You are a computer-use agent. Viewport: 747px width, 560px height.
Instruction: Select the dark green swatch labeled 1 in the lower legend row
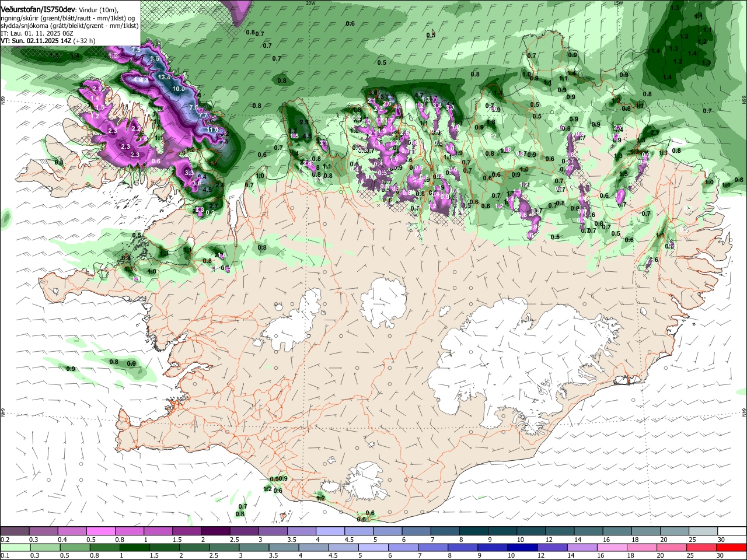[134, 547]
